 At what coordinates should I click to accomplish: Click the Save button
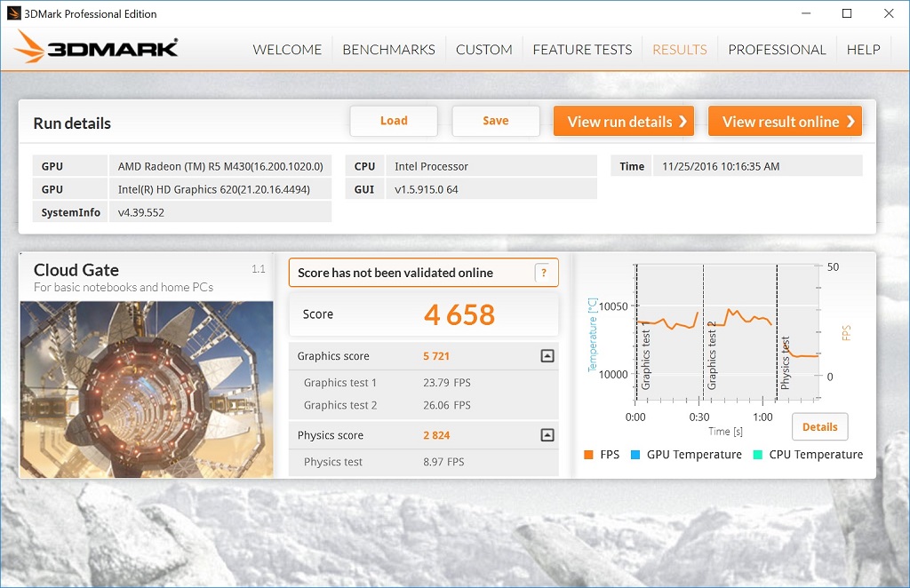[x=496, y=122]
